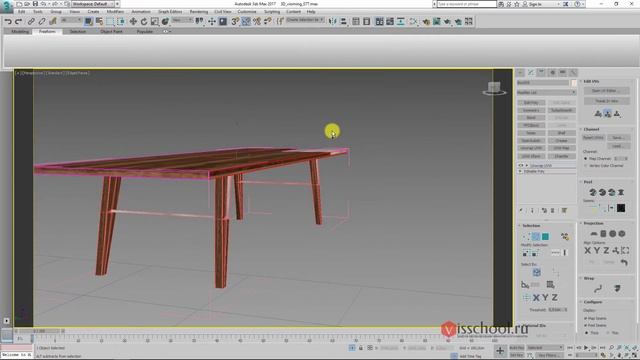
Task: Activate the Select and Rotate tool
Action: pyautogui.click(x=144, y=22)
